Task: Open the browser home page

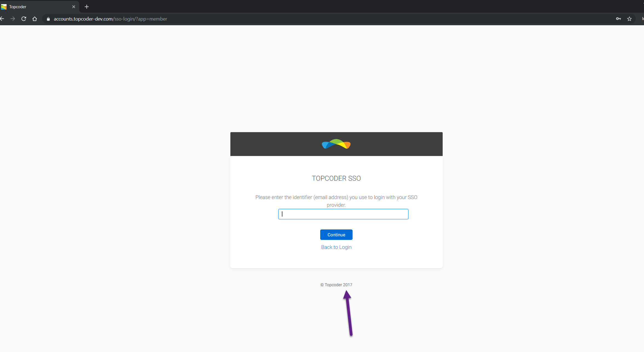Action: (x=35, y=19)
